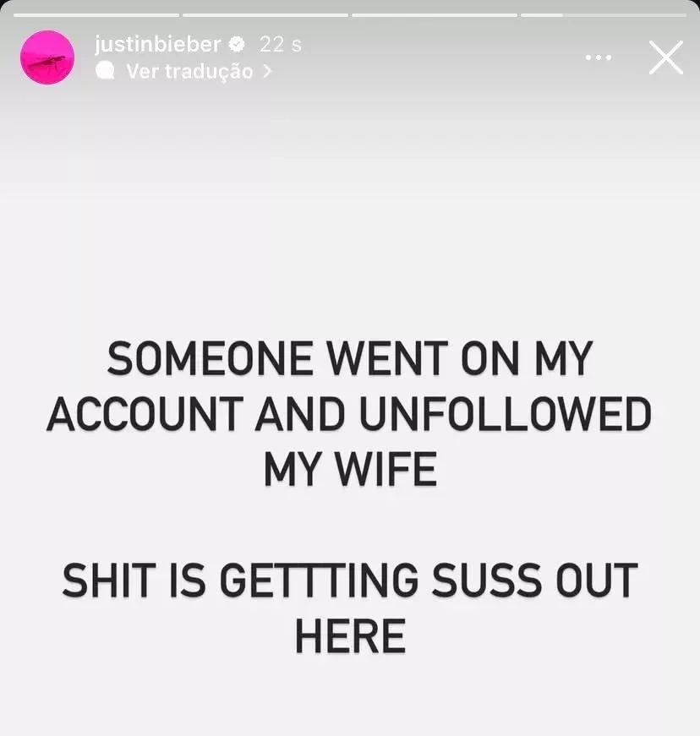This screenshot has width=700, height=736.
Task: Click the text line SOMEONE WENT ON MY
Action: pyautogui.click(x=349, y=358)
